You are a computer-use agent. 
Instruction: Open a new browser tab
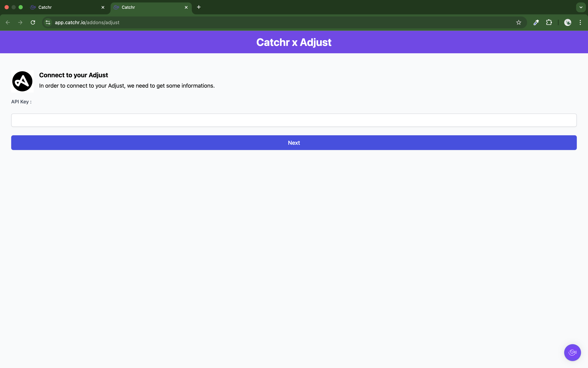[x=199, y=7]
